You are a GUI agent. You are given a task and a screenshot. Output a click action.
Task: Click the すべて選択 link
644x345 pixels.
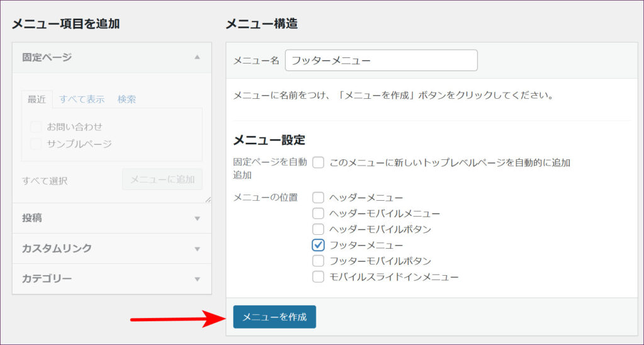pos(45,181)
